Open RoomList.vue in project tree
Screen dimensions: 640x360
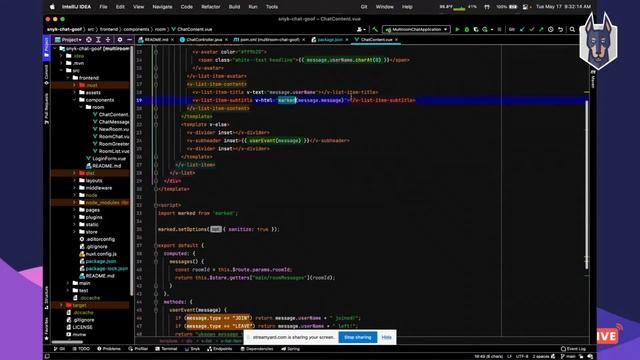click(x=111, y=151)
